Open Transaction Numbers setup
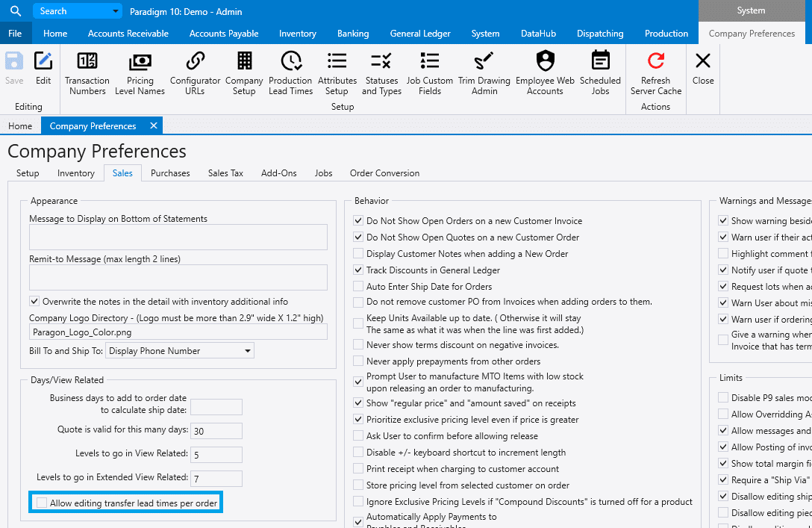 click(87, 73)
